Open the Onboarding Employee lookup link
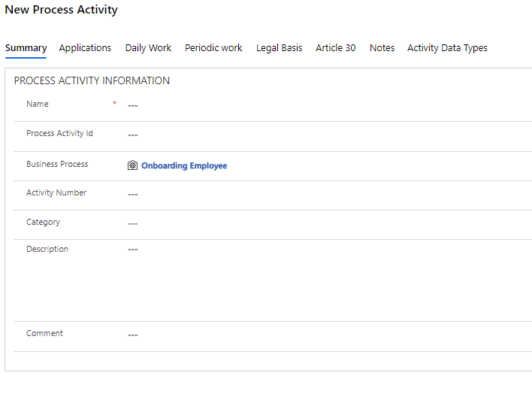Screen dimensions: 532x394 click(x=184, y=165)
